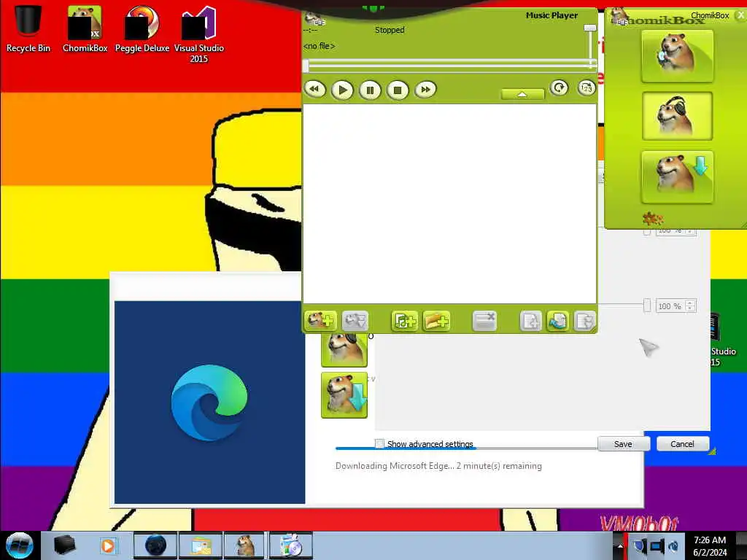Show hidden icons in system tray
The image size is (747, 560).
pos(619,545)
